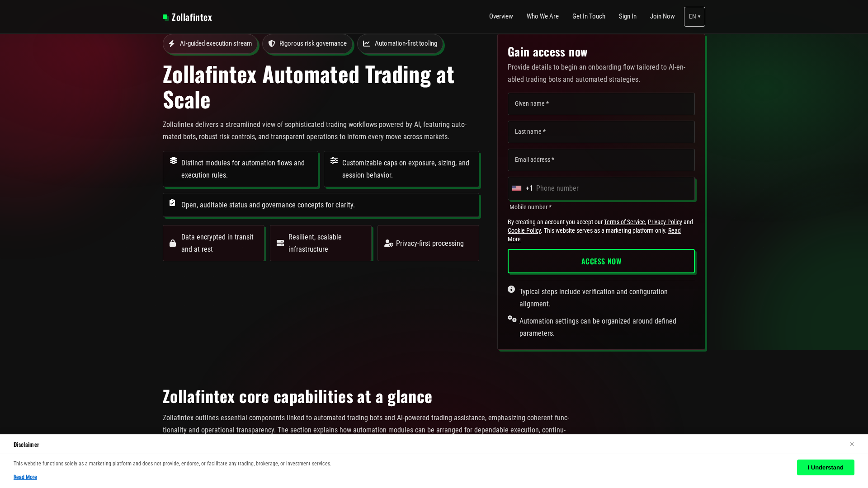Click the US flag country code selector
This screenshot has height=488, width=868.
(517, 188)
